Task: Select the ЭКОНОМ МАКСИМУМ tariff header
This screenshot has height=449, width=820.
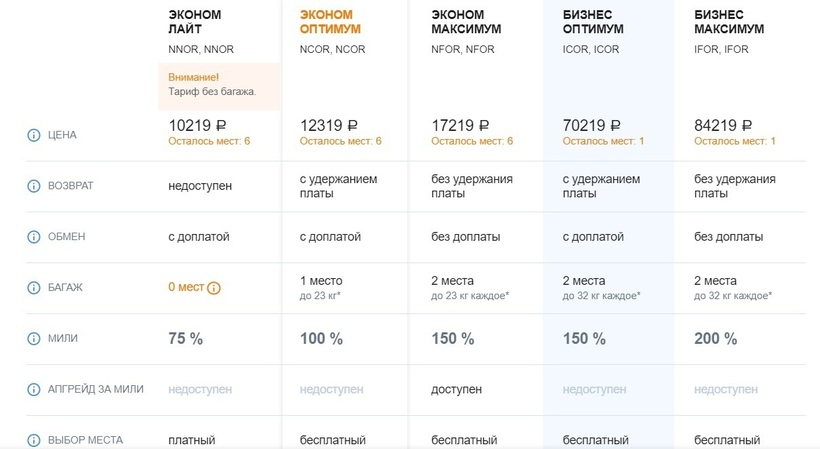Action: (x=466, y=22)
